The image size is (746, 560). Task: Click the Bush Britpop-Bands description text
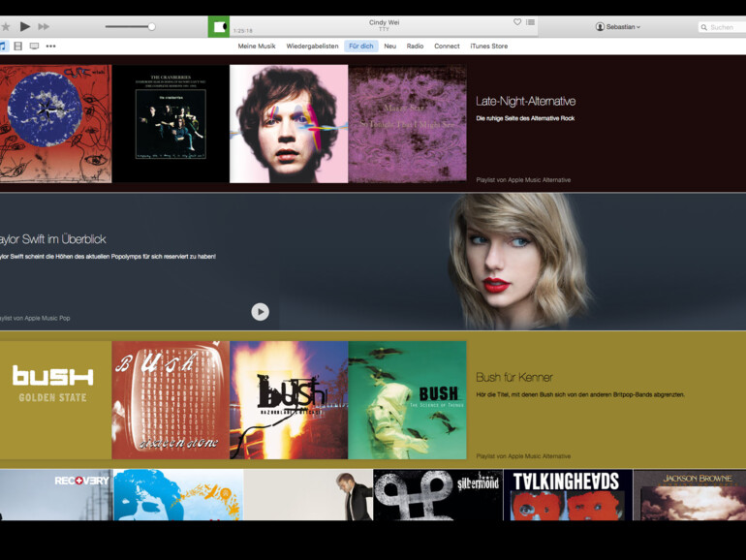click(580, 394)
